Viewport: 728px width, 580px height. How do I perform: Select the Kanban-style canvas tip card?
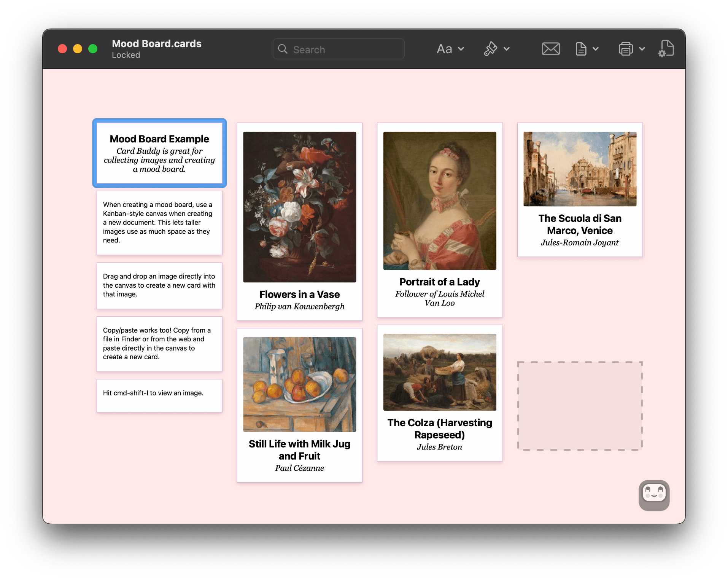159,223
